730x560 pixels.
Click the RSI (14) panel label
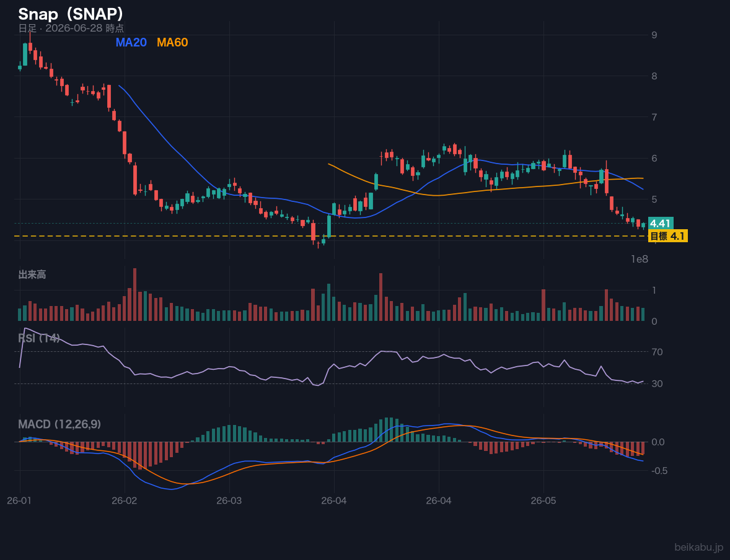coord(39,338)
